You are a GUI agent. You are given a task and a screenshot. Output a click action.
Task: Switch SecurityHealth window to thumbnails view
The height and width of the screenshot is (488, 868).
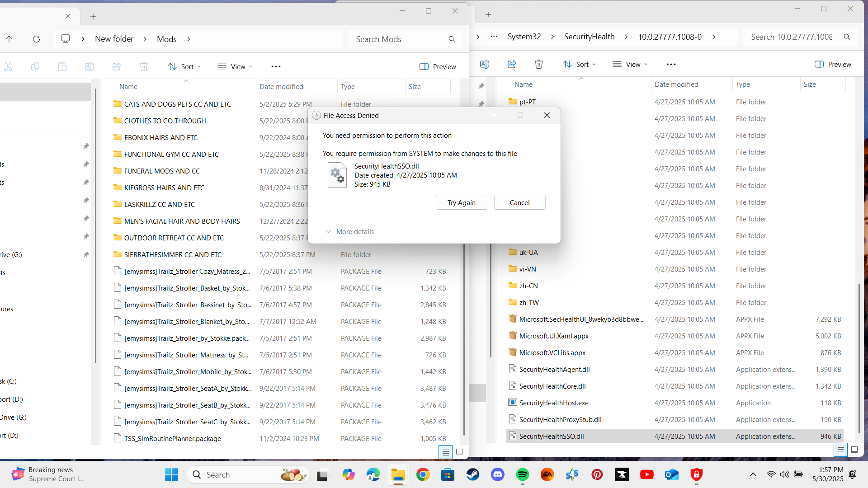pyautogui.click(x=854, y=450)
